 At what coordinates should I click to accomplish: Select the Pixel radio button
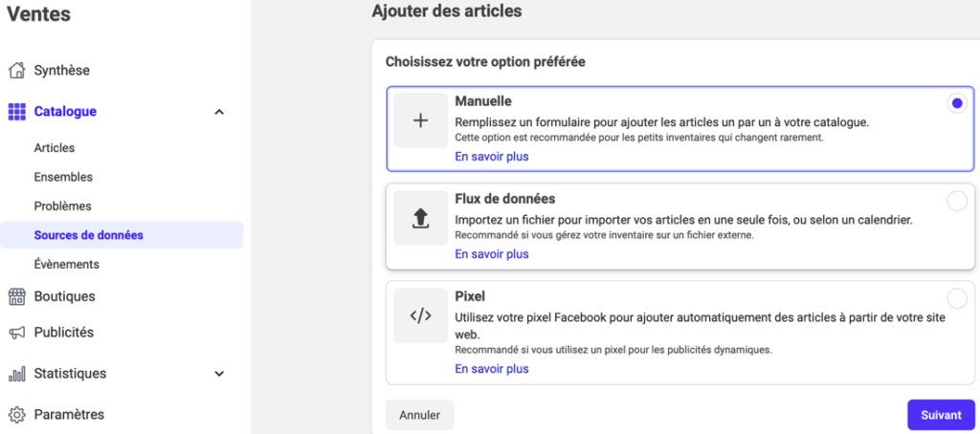coord(957,298)
